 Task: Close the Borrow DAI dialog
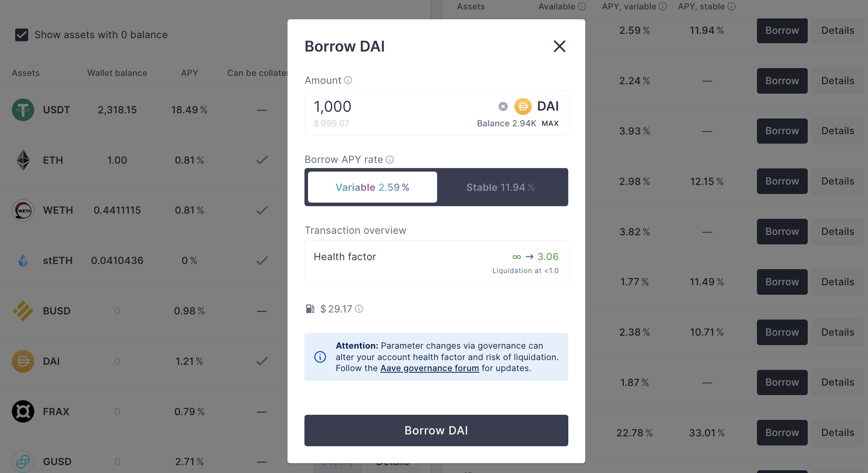pos(560,46)
